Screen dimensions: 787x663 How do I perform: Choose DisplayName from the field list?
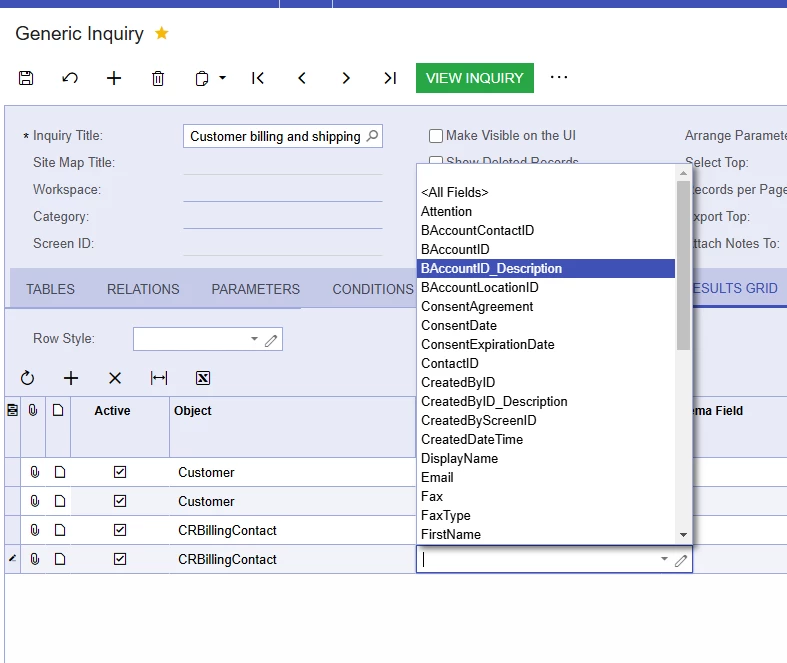pyautogui.click(x=546, y=459)
